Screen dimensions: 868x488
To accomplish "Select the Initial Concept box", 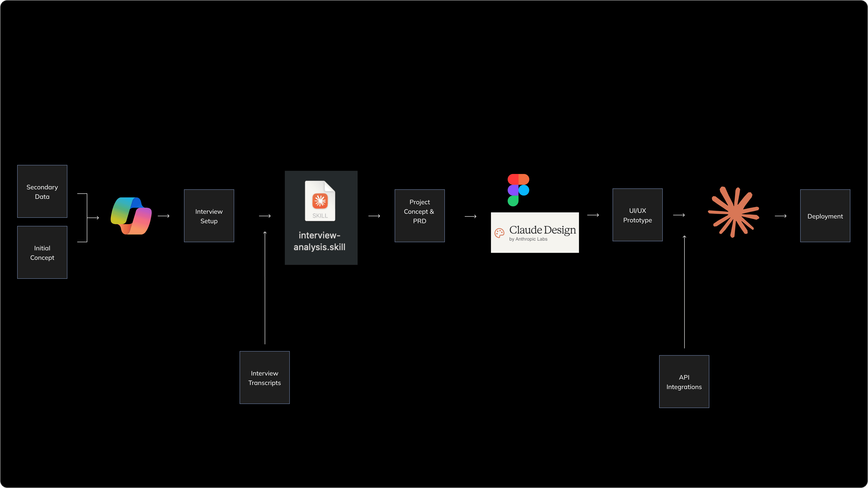I will coord(42,253).
